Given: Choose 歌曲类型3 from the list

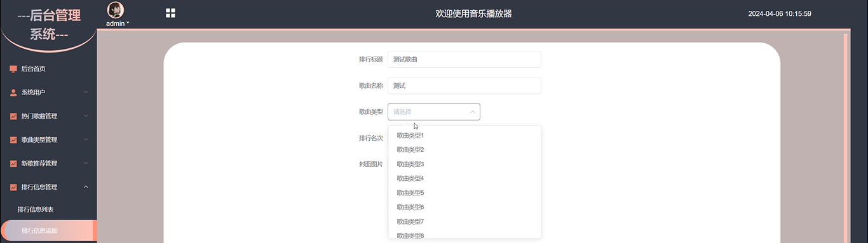Looking at the screenshot, I should [465, 164].
